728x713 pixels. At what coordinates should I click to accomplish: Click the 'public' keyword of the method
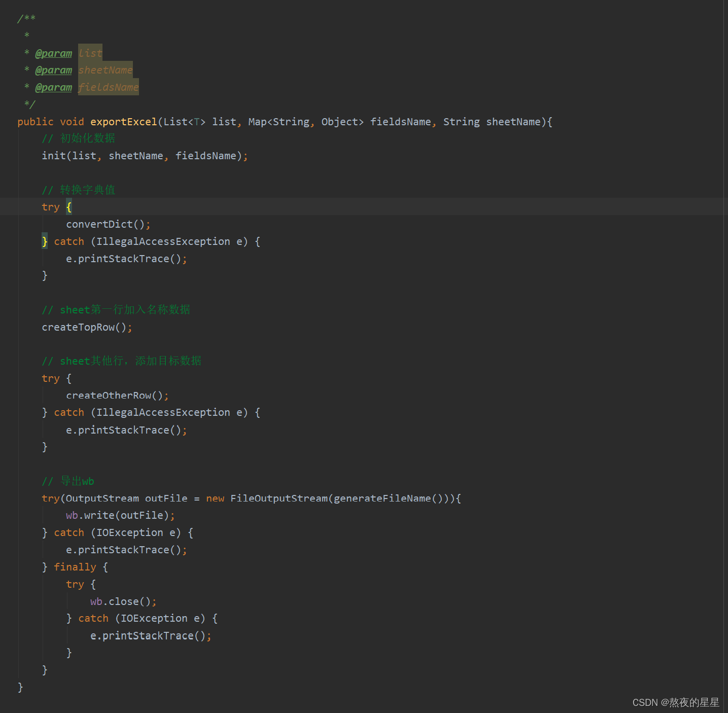[x=36, y=122]
